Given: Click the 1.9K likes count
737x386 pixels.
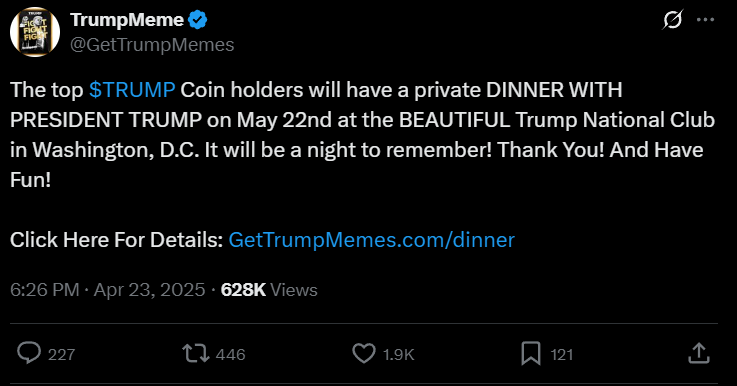Looking at the screenshot, I should coord(399,354).
